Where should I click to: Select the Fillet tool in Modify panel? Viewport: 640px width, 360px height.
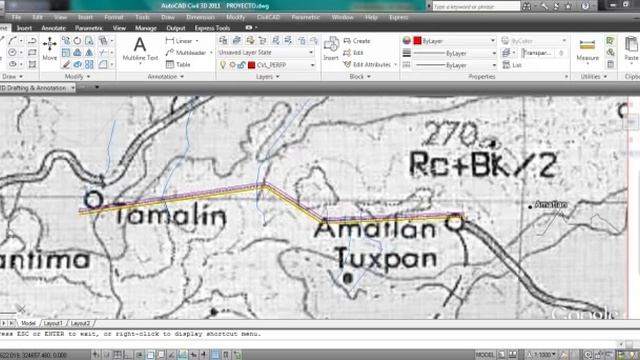coord(103,64)
